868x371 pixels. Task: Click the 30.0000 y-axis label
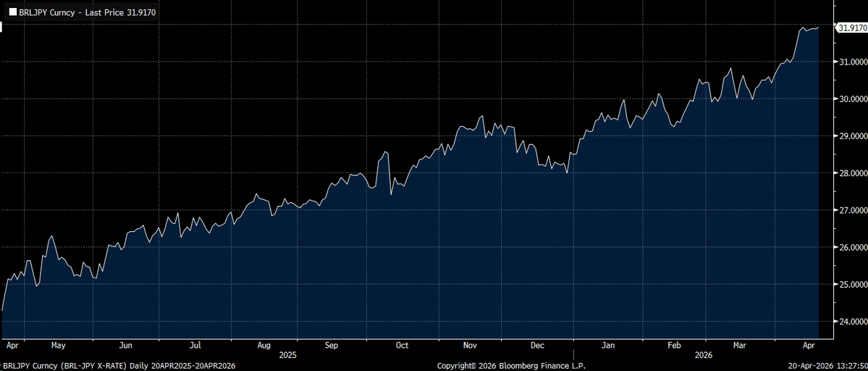click(x=853, y=99)
